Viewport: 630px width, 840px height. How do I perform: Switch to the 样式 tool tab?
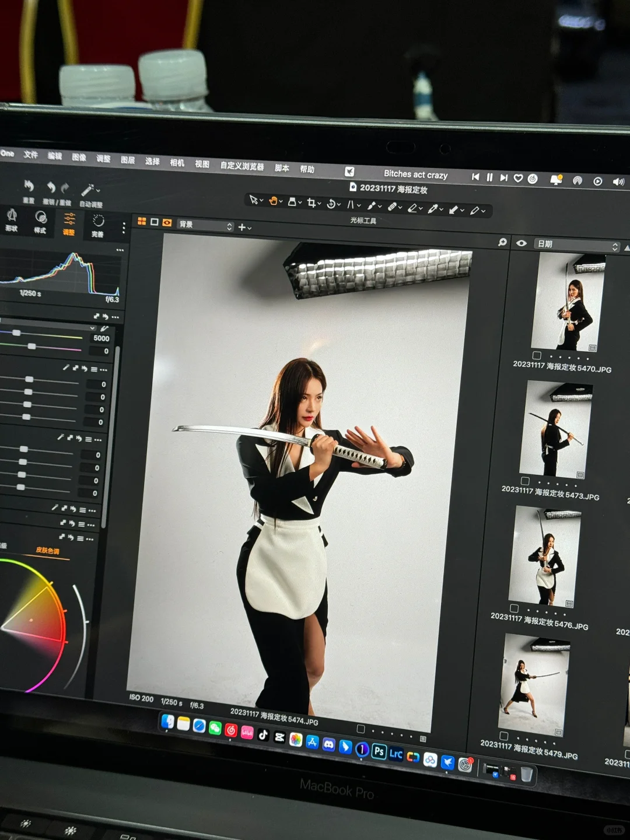(40, 222)
